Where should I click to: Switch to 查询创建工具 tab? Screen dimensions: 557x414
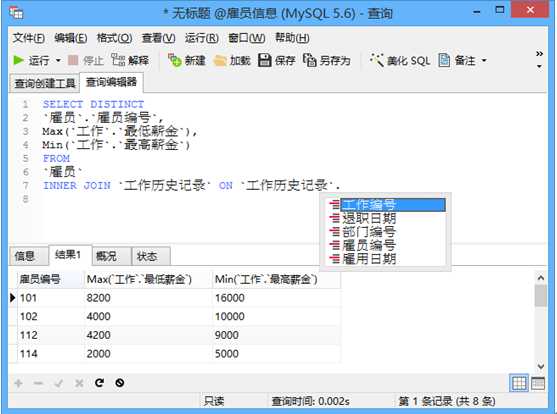(x=45, y=83)
